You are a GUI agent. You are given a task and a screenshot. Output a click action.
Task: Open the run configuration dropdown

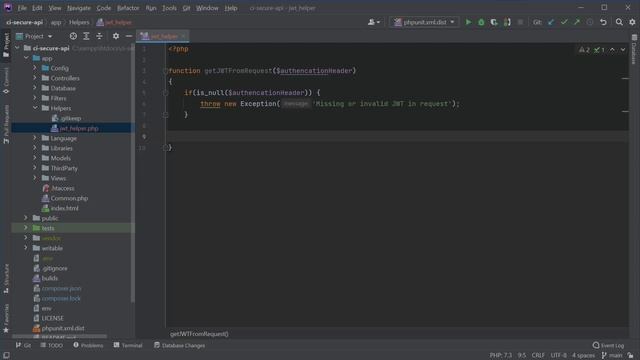coord(424,22)
